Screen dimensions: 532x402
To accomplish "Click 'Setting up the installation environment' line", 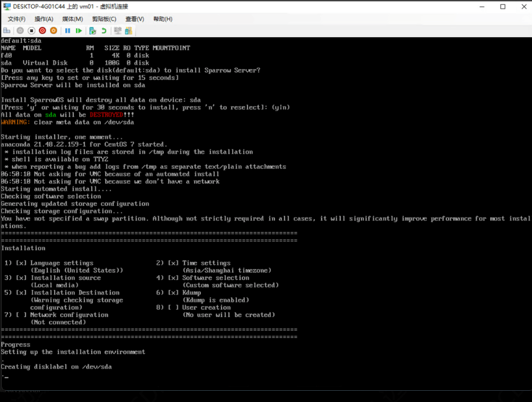I will click(73, 353).
